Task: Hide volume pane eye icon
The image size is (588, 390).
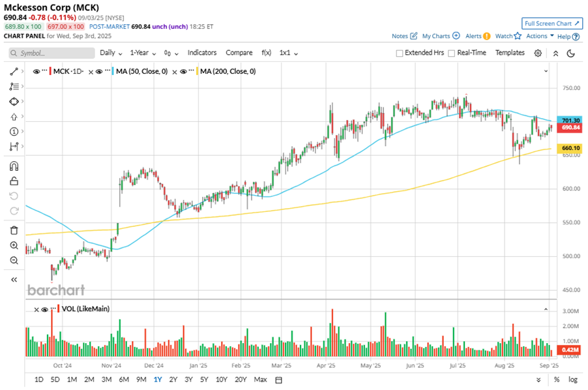Action: [x=44, y=309]
